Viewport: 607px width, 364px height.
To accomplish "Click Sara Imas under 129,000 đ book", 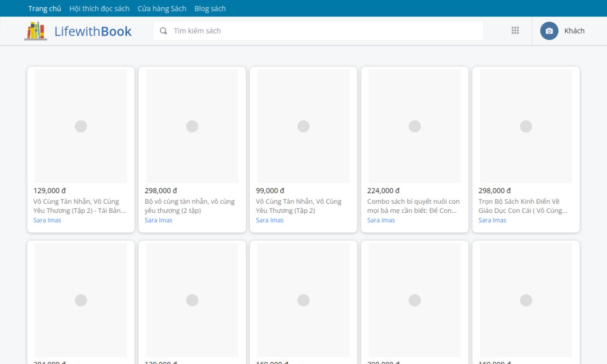I will click(x=47, y=220).
